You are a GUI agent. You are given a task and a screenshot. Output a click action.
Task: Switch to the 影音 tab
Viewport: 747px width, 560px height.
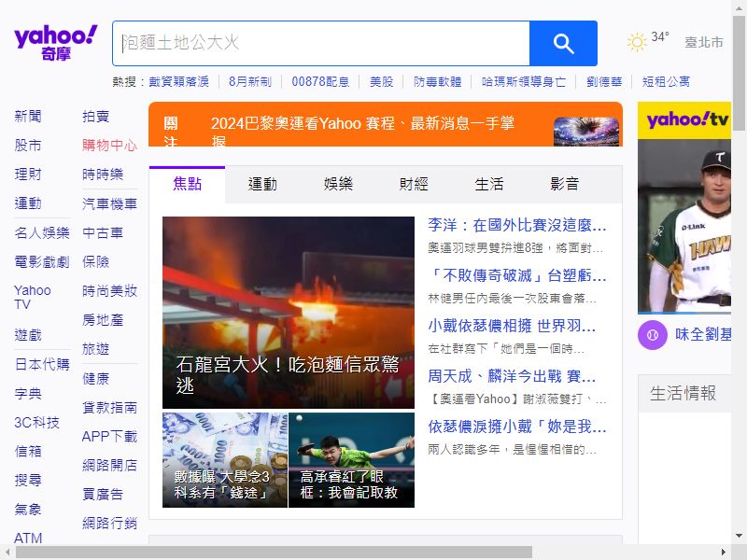point(565,184)
